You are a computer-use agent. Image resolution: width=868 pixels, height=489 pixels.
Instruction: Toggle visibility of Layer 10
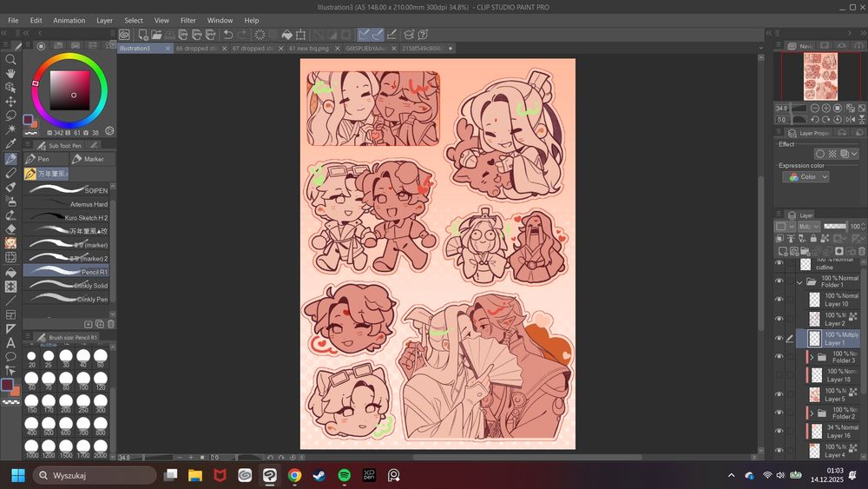pos(779,300)
